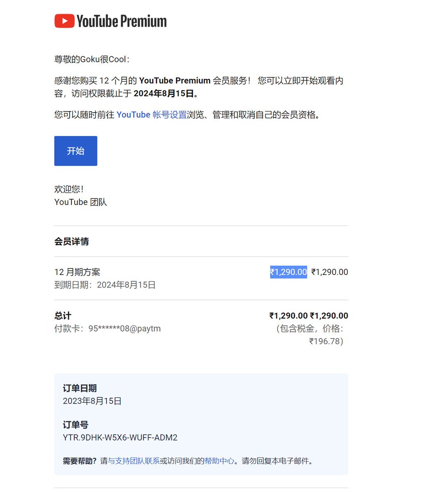Click the bold 2024年8月15日 access deadline

point(164,94)
